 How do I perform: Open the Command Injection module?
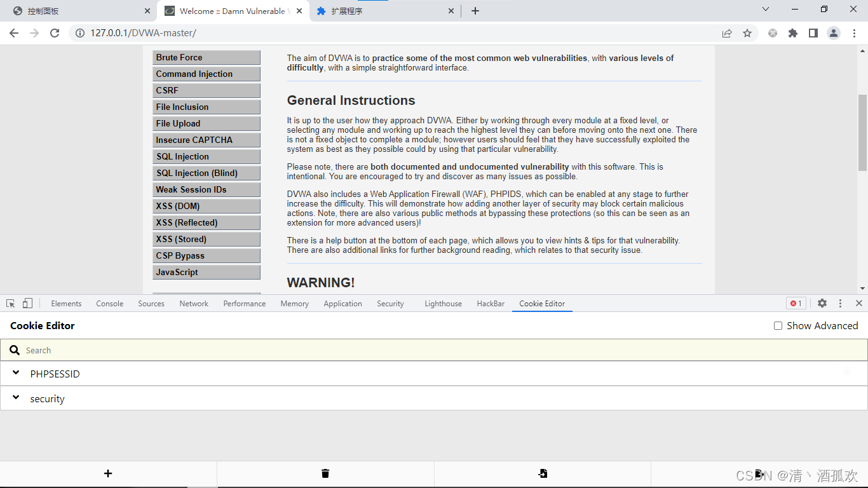coord(207,74)
